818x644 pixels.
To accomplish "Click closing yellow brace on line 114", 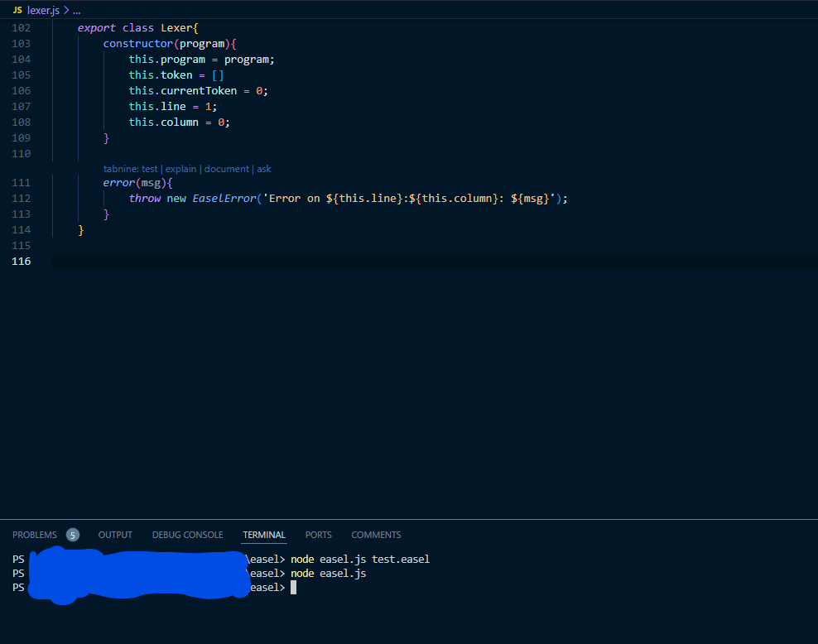I will pyautogui.click(x=81, y=230).
